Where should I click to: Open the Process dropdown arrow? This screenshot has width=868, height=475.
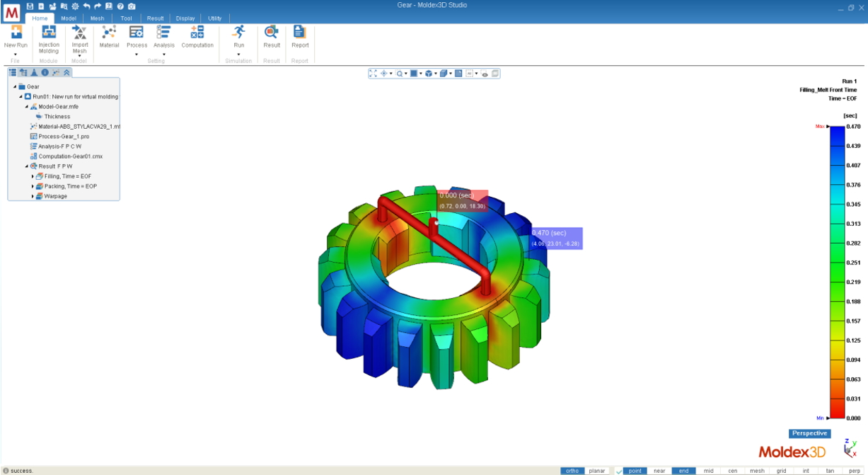pyautogui.click(x=137, y=55)
